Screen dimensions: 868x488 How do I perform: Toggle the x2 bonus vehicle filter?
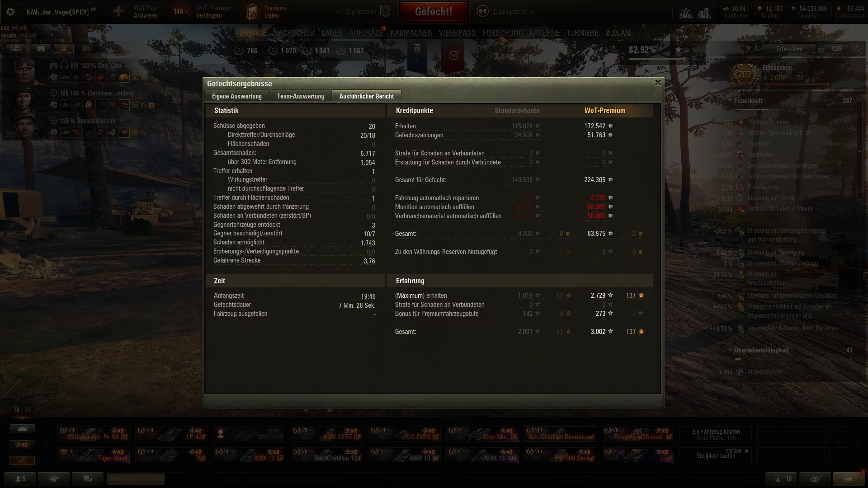pyautogui.click(x=22, y=445)
